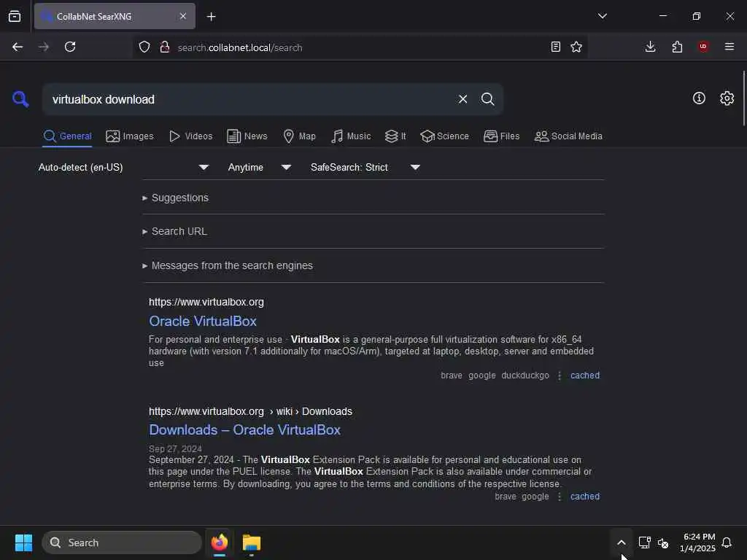Expand the Suggestions section

[175, 198]
